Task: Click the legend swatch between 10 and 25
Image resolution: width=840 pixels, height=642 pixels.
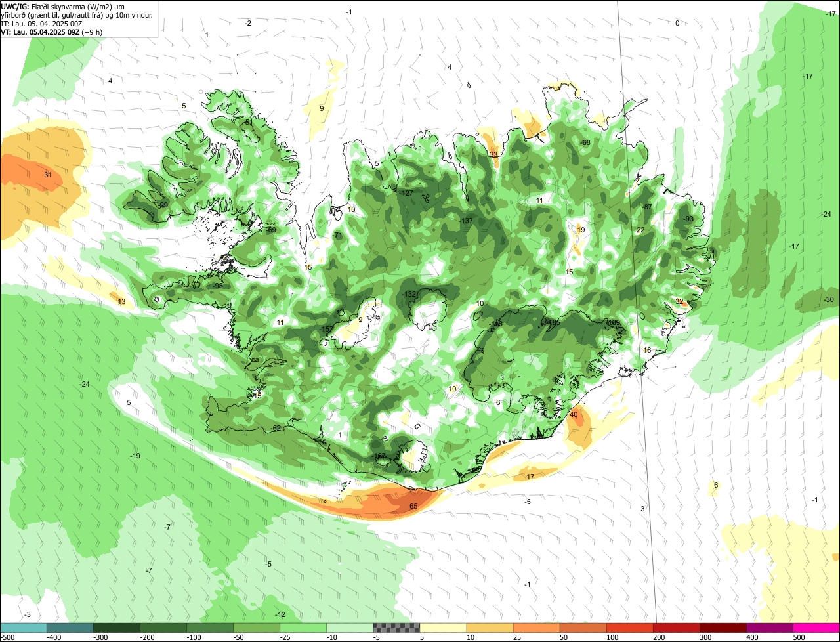Action: pos(490,628)
